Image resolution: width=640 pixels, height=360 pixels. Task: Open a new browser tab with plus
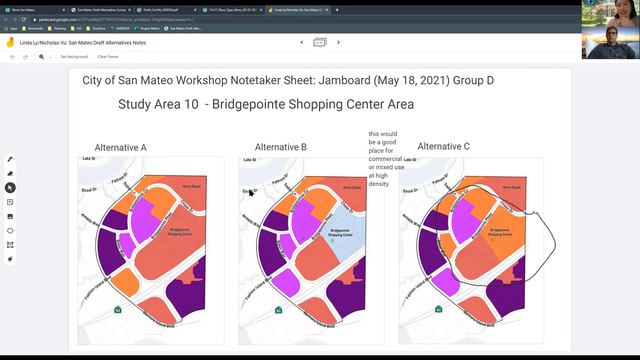click(337, 10)
